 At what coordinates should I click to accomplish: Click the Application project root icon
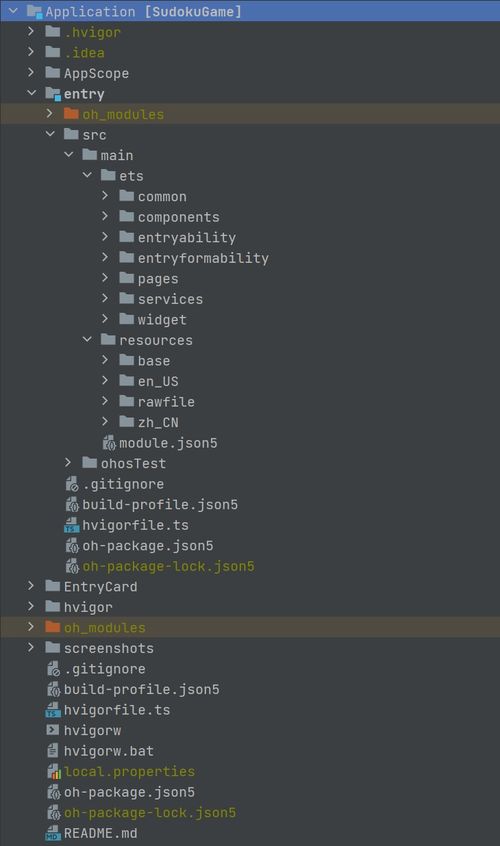point(35,11)
